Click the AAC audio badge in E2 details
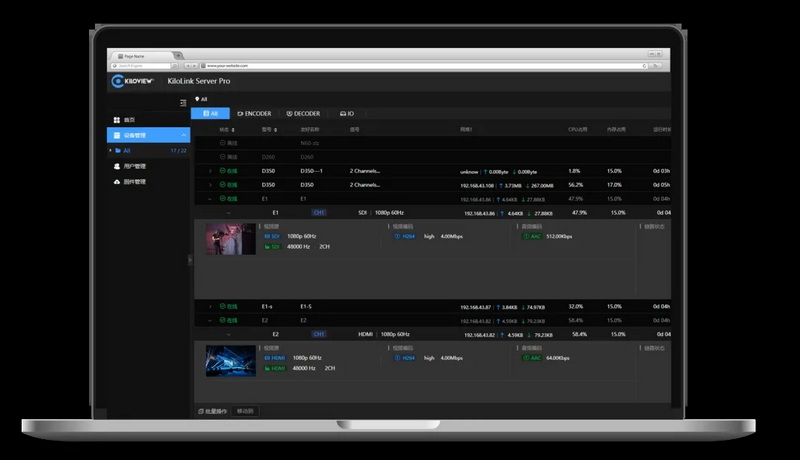 click(532, 357)
